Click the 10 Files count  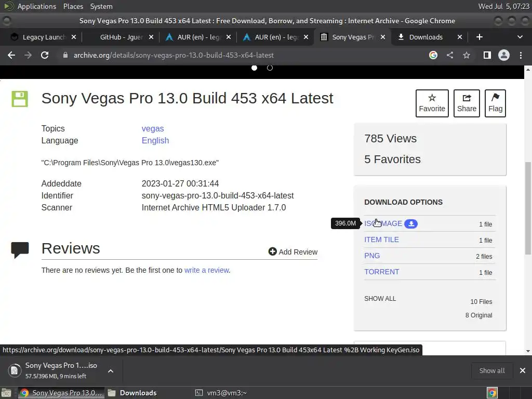[481, 302]
